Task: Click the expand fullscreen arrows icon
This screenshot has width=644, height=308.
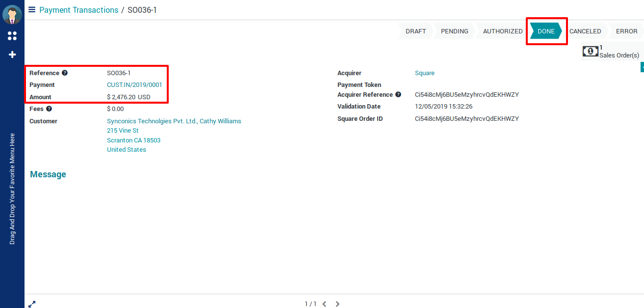Action: click(x=32, y=304)
